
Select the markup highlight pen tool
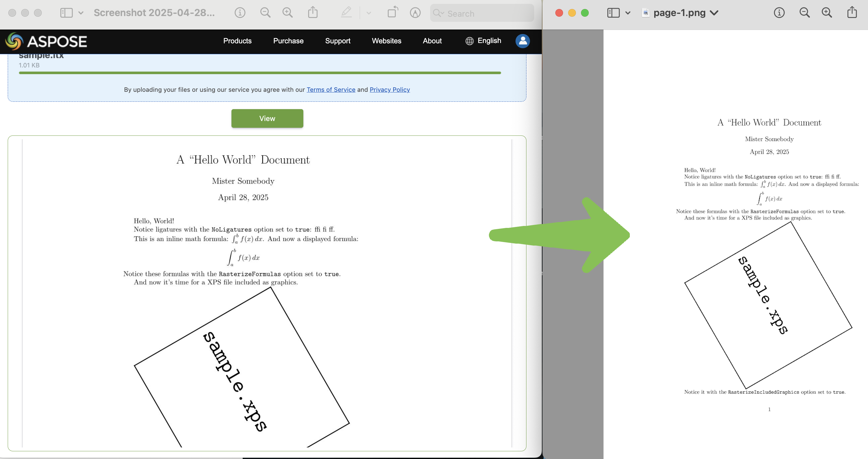click(346, 13)
